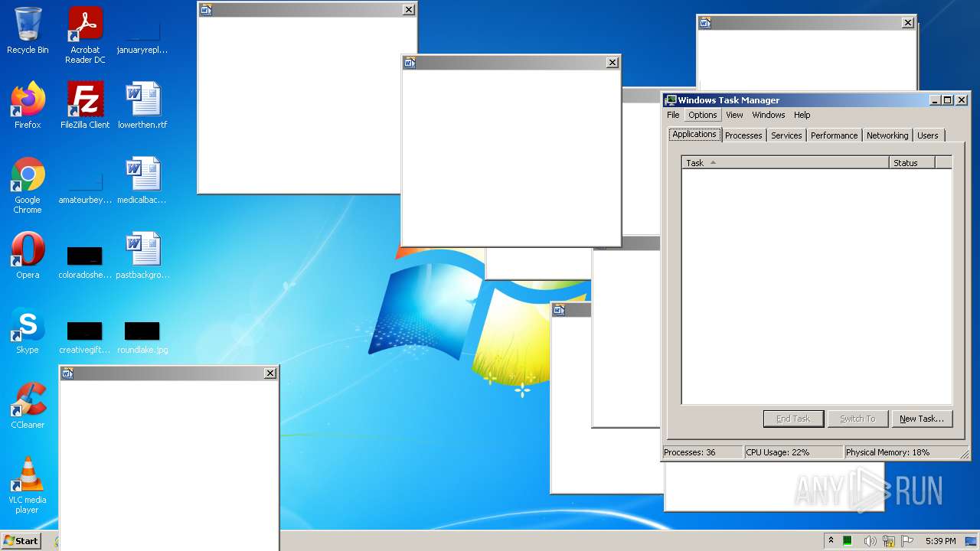Launch the CCleaner desktop shortcut

[x=28, y=406]
